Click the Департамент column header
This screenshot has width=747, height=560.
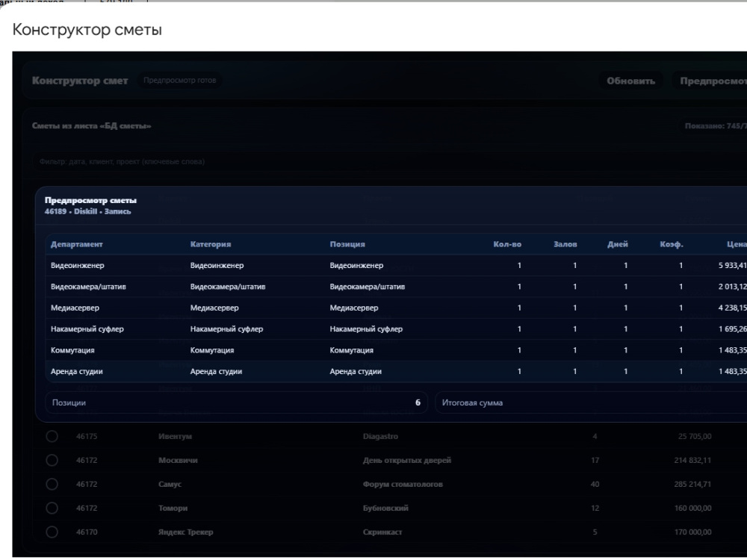point(77,244)
